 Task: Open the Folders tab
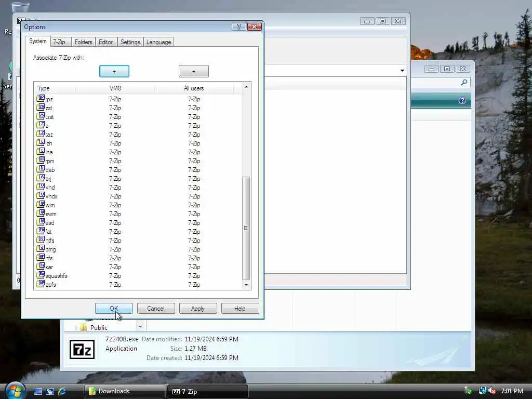pyautogui.click(x=84, y=42)
